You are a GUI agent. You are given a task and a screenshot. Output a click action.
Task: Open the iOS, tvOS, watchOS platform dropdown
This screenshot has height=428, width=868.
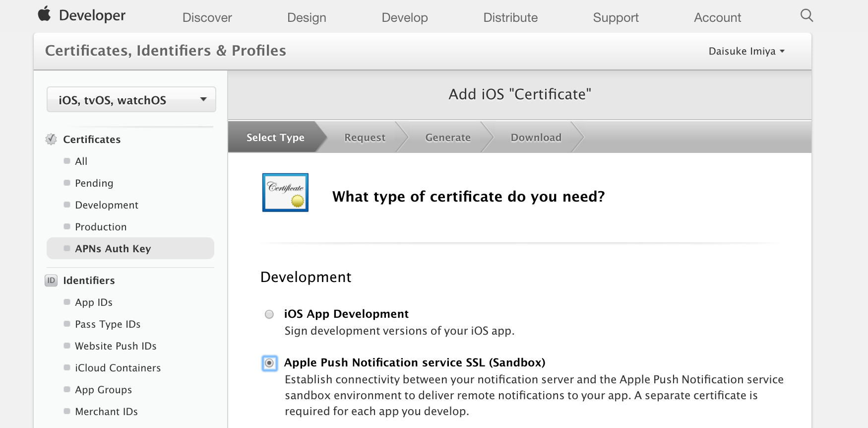point(131,100)
